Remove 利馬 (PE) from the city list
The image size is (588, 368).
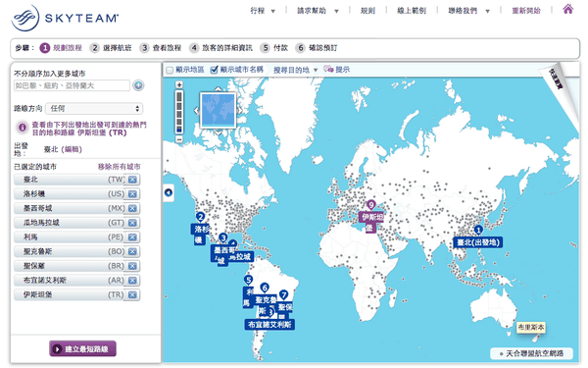132,237
